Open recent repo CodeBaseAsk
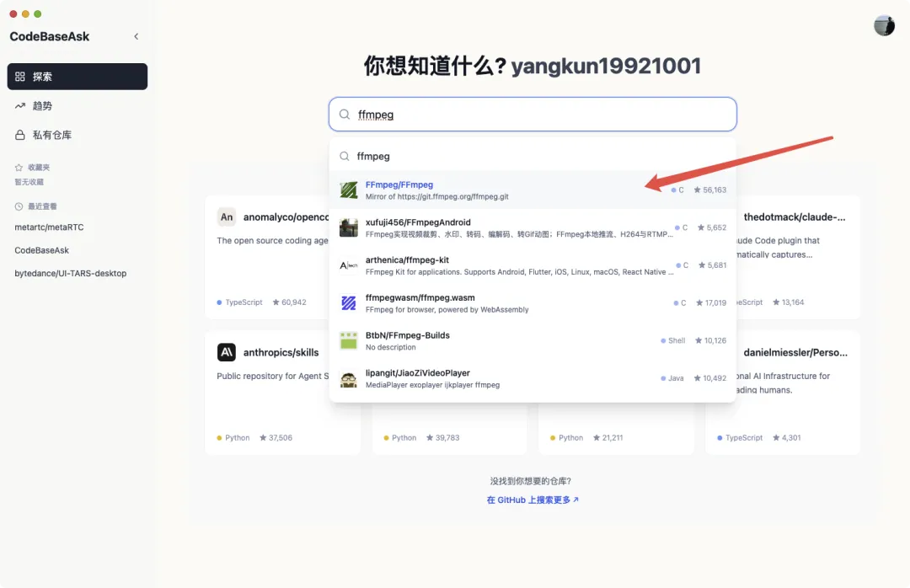 (42, 250)
